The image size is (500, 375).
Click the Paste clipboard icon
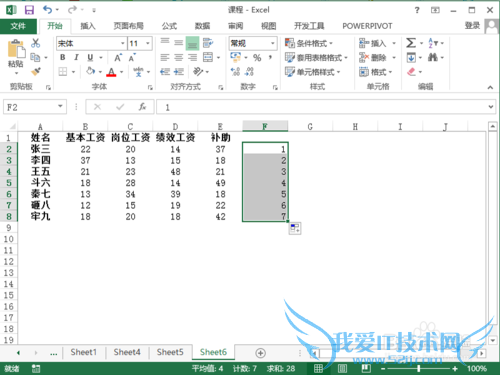[x=16, y=49]
